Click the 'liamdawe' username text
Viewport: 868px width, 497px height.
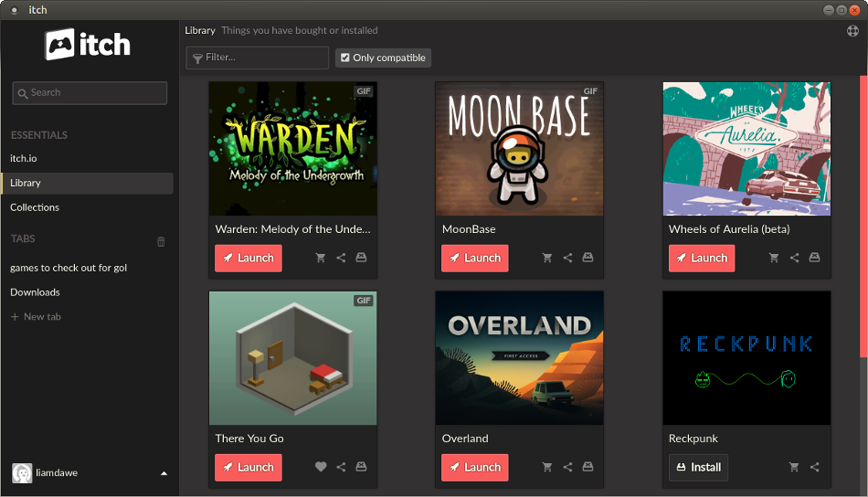(57, 473)
